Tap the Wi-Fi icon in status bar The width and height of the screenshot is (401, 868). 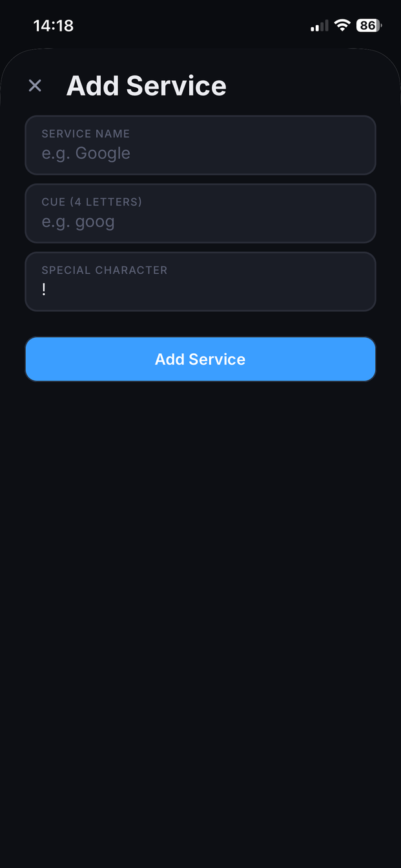pyautogui.click(x=342, y=25)
